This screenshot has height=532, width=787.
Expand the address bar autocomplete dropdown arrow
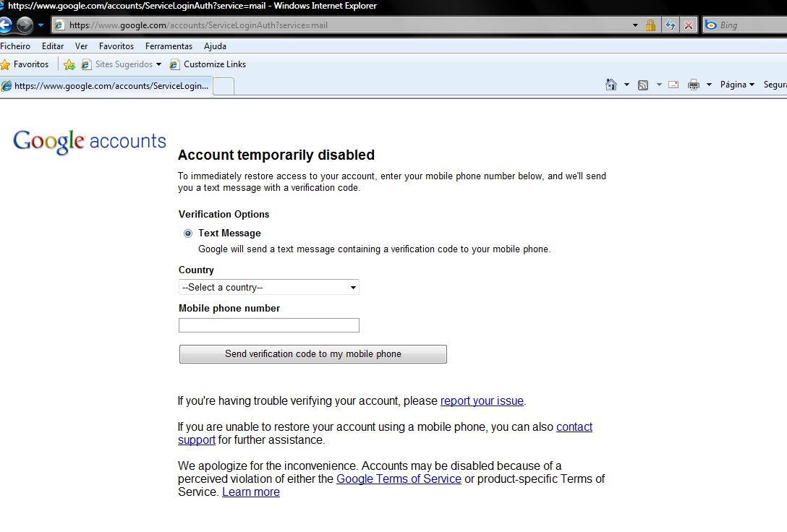tap(635, 25)
